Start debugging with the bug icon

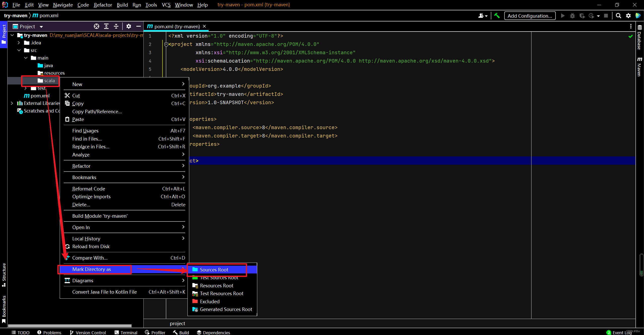tap(572, 16)
